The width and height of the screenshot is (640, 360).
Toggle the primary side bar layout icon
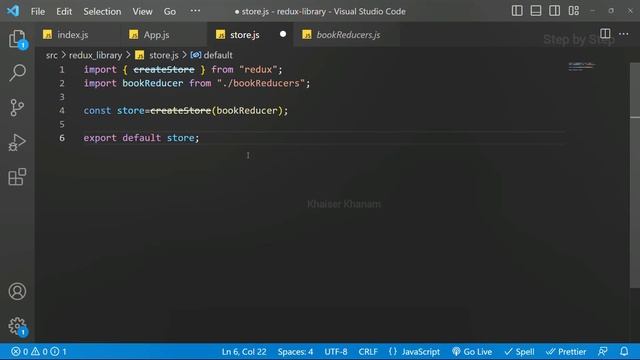(517, 11)
